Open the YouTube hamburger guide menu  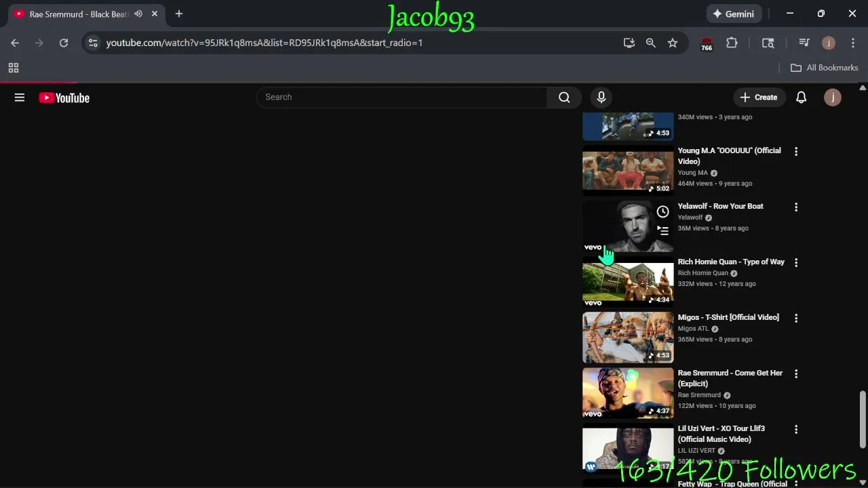20,98
